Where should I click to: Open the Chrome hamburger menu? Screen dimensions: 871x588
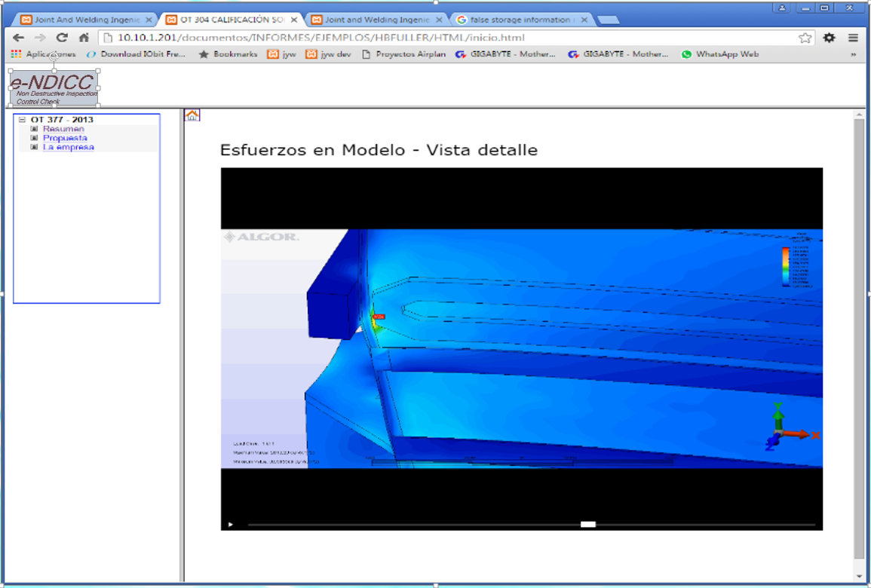pos(853,38)
